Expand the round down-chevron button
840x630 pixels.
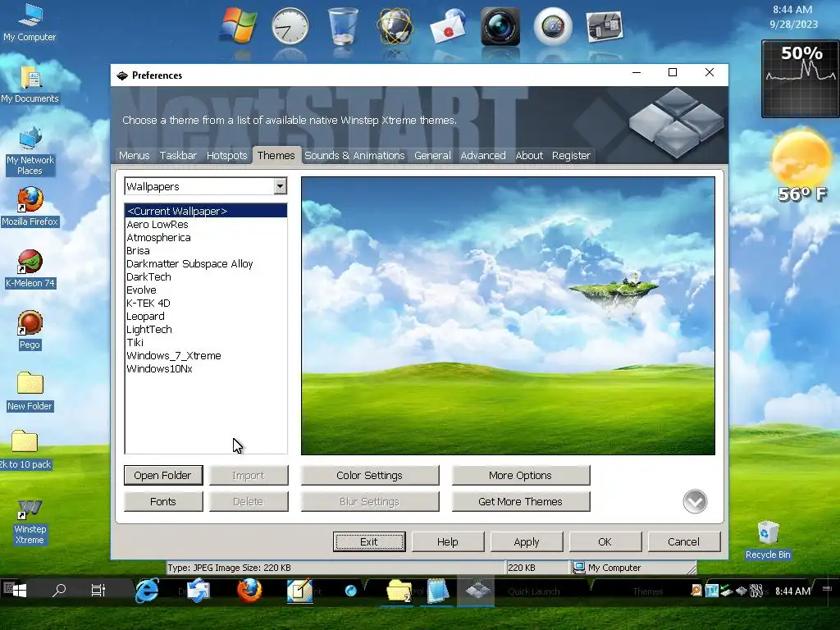coord(695,501)
